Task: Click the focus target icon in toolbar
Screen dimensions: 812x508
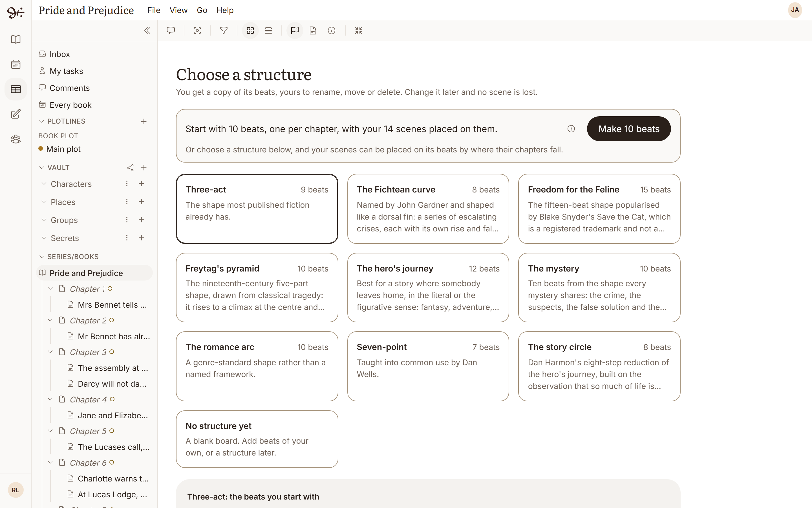Action: pos(197,30)
